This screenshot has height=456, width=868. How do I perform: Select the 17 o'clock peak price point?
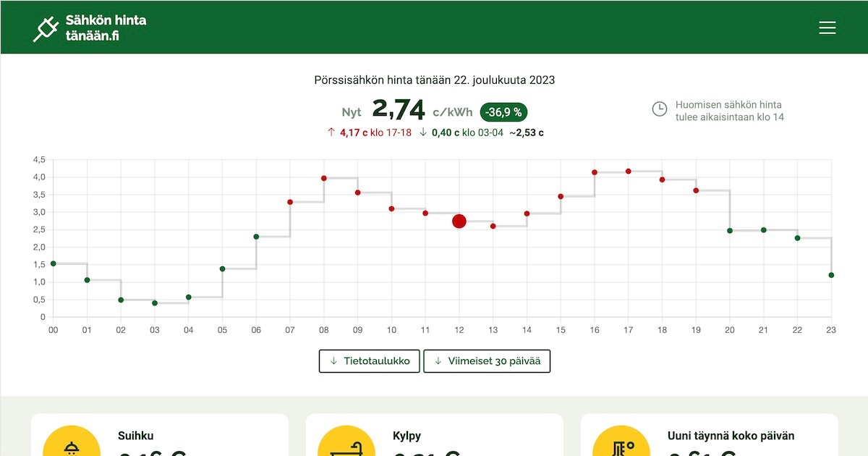point(628,172)
